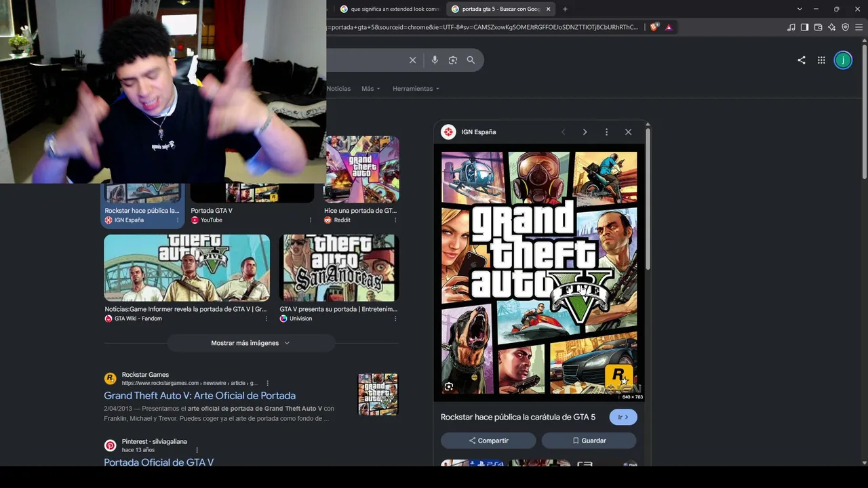Click 'Hice una portada de GT...' caption
Screen dimensions: 868x488
360,211
